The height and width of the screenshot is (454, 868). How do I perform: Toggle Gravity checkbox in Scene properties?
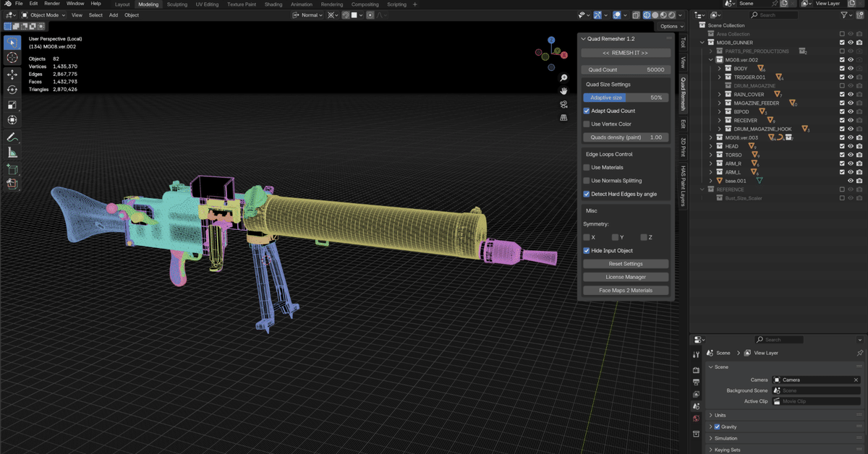(x=717, y=427)
